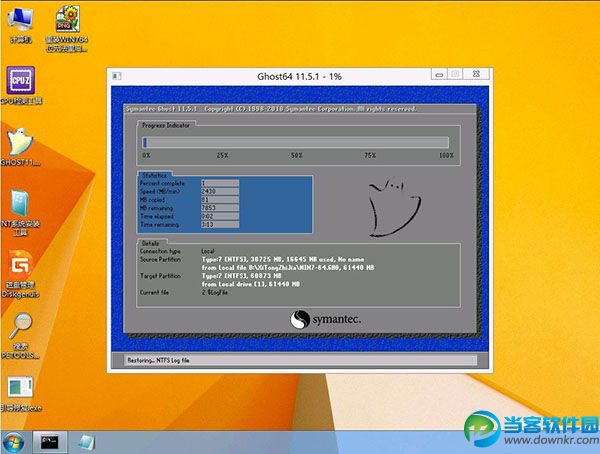The height and width of the screenshot is (454, 600).
Task: Click the WIN7-64.GHO source file line
Action: point(288,268)
